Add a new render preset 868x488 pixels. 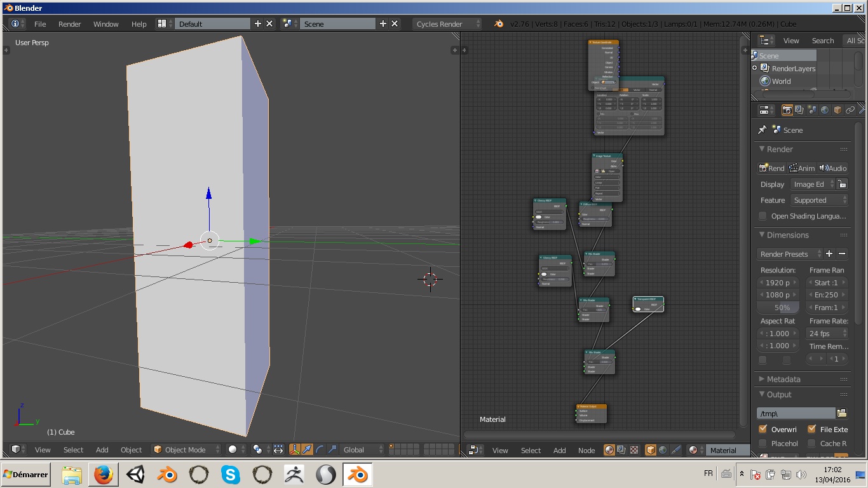click(829, 254)
